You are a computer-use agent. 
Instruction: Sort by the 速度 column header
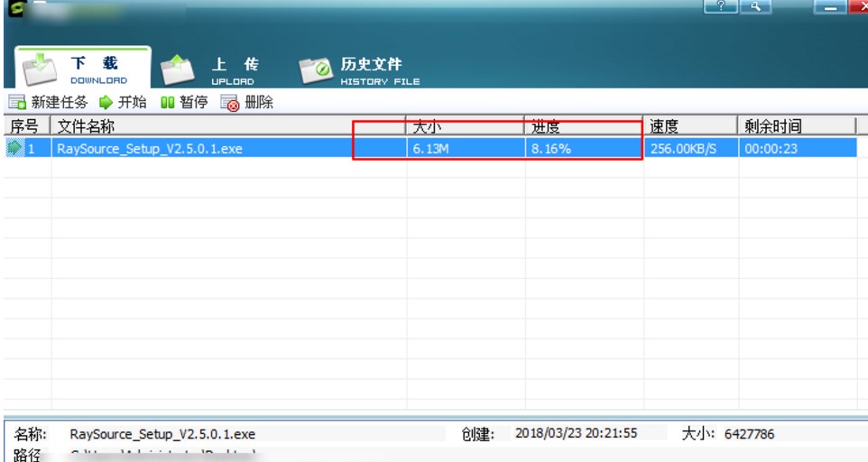(690, 126)
